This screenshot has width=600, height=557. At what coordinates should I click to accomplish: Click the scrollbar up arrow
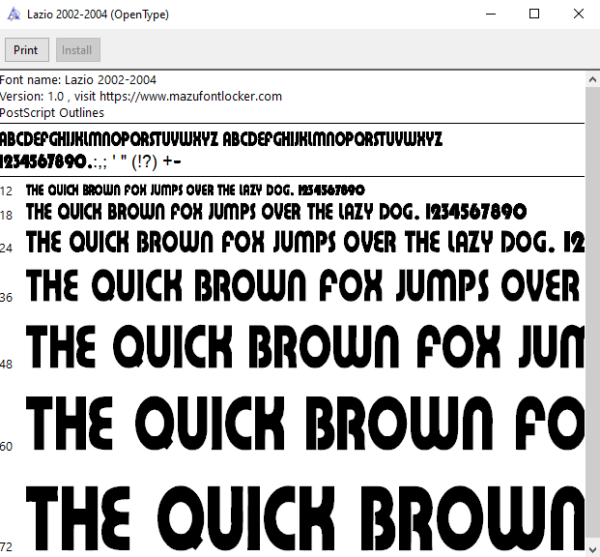[592, 80]
